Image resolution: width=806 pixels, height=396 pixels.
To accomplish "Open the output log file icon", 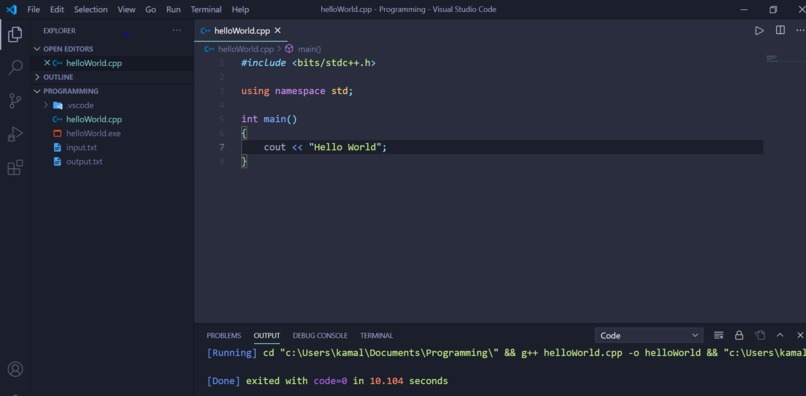I will point(760,335).
